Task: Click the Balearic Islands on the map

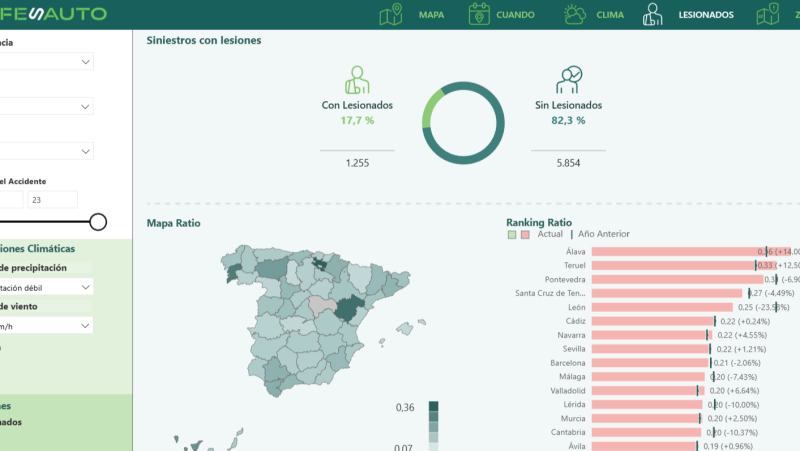Action: coord(406,329)
